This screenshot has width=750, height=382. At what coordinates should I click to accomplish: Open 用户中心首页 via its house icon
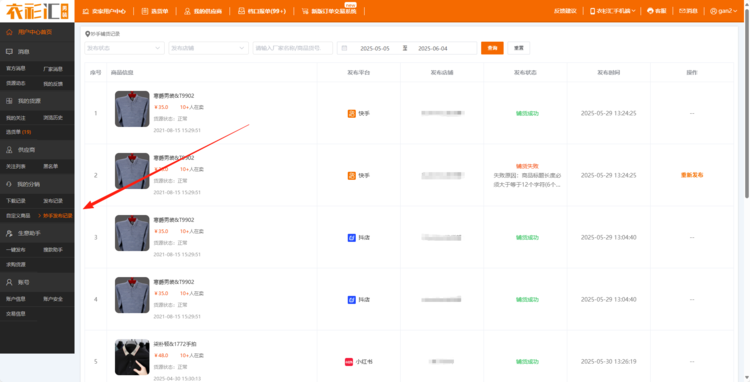coord(9,32)
